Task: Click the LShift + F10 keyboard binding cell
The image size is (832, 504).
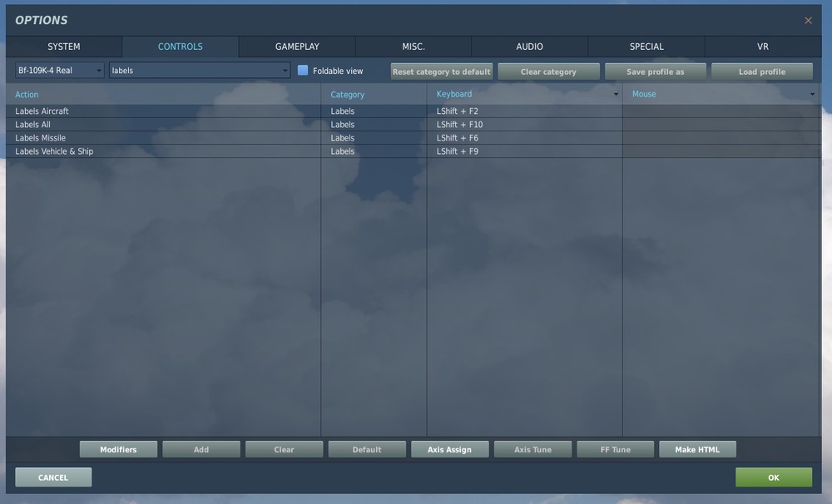Action: [x=524, y=125]
